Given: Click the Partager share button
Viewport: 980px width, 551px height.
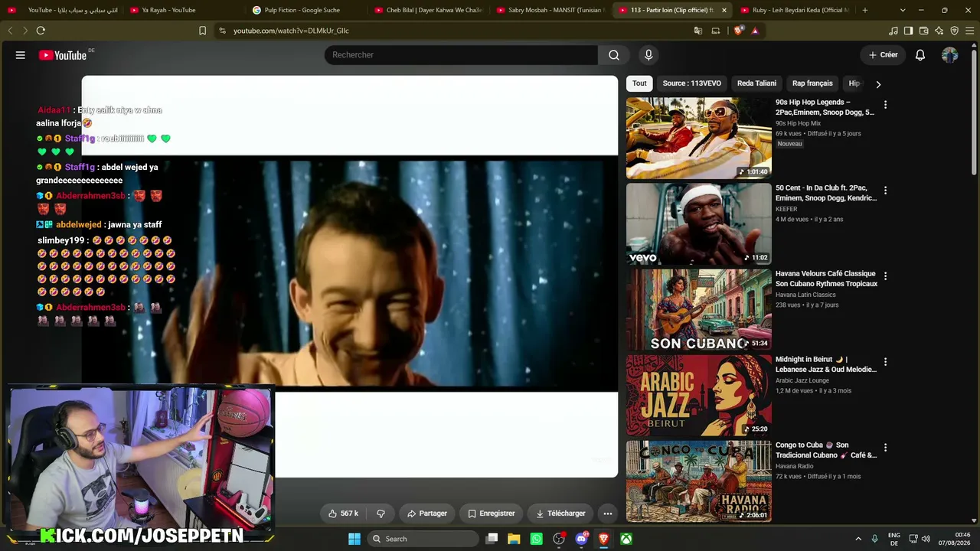Looking at the screenshot, I should pyautogui.click(x=426, y=514).
